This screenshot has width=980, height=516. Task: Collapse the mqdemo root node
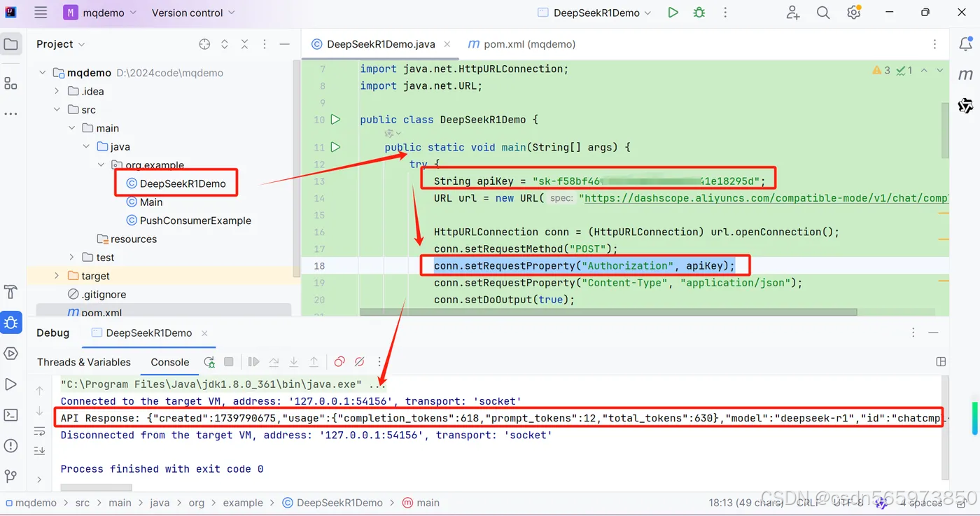click(43, 73)
